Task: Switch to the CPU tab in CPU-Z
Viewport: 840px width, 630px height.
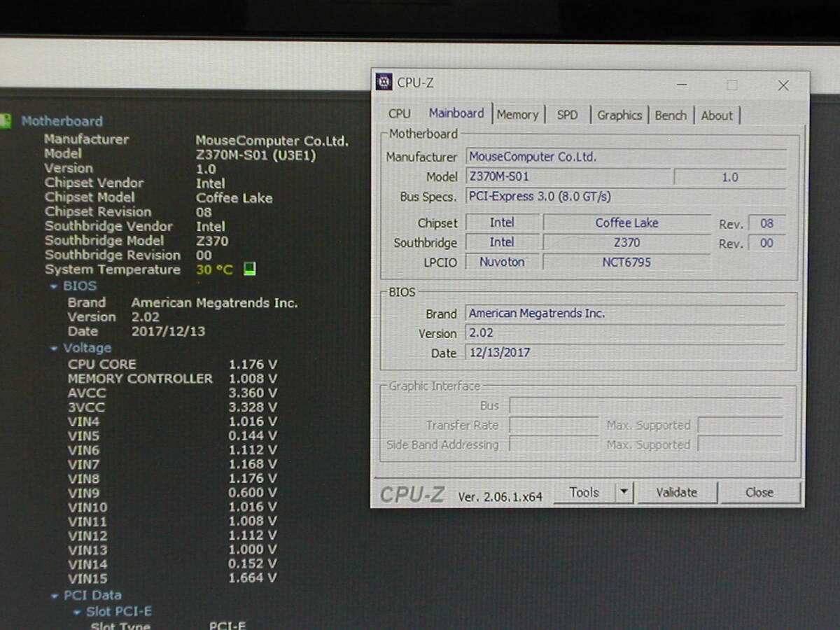Action: pos(399,114)
